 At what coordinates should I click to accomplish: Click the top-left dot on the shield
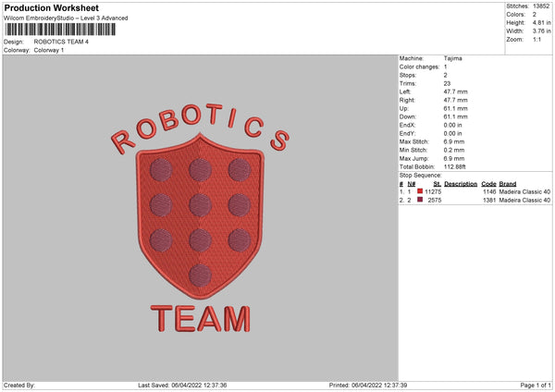pyautogui.click(x=159, y=169)
